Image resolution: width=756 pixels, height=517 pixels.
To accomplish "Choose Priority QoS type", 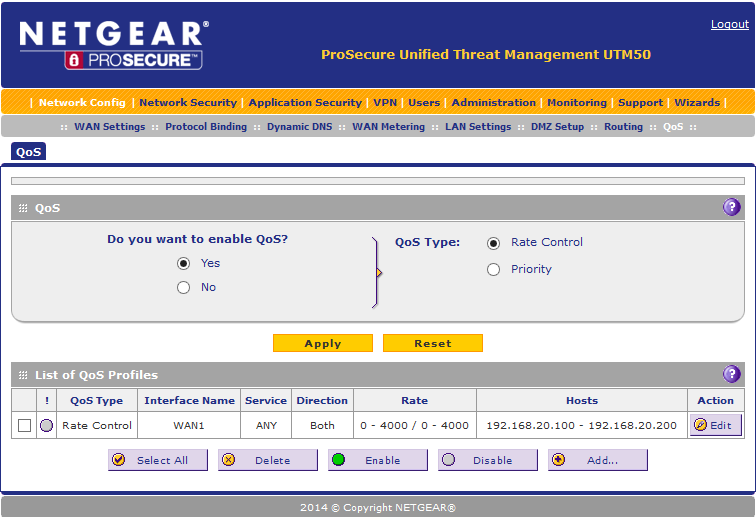I will coord(493,269).
